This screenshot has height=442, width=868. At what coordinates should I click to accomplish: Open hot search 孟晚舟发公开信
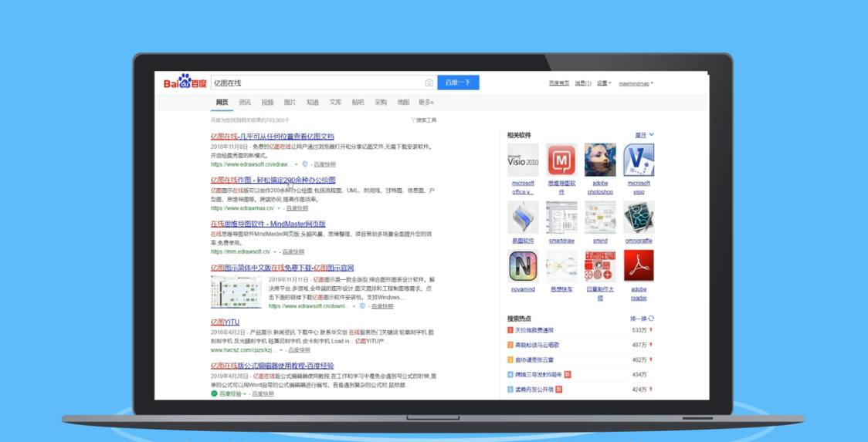534,390
